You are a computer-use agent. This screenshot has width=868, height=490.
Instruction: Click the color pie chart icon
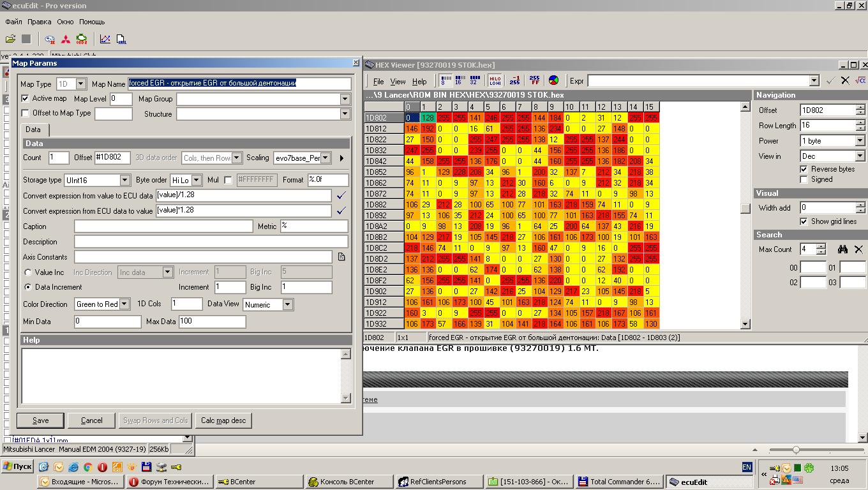point(553,80)
